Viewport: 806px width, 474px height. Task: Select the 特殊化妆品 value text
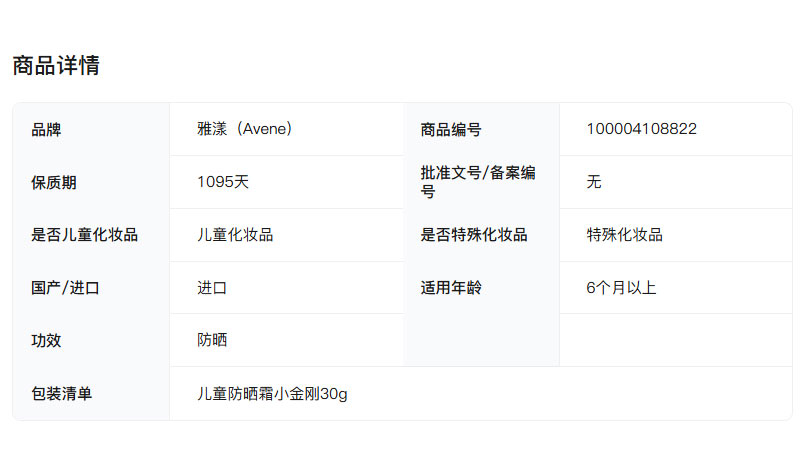(624, 235)
